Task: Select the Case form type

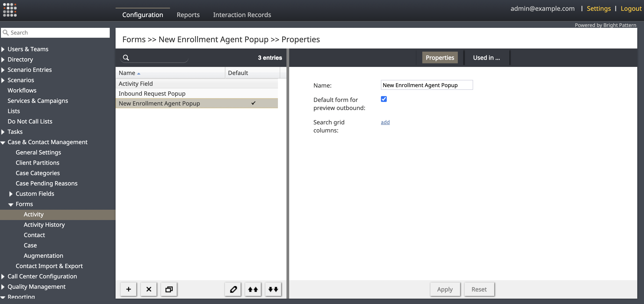Action: pyautogui.click(x=30, y=246)
